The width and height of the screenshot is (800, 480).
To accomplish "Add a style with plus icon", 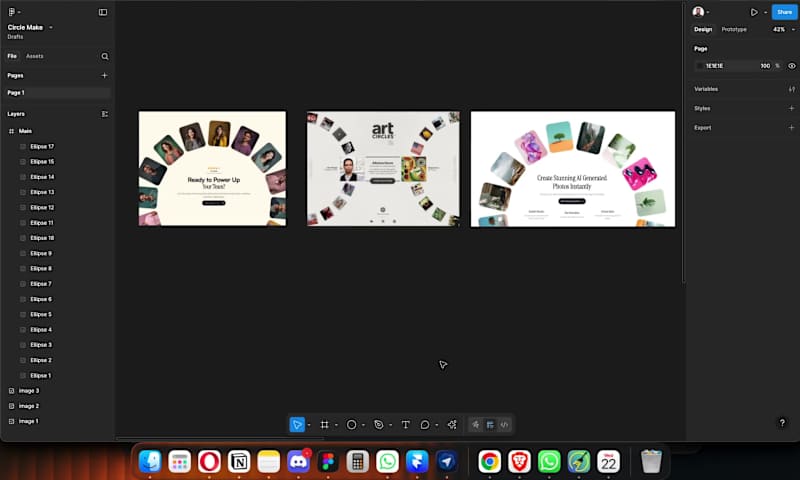I will 791,108.
